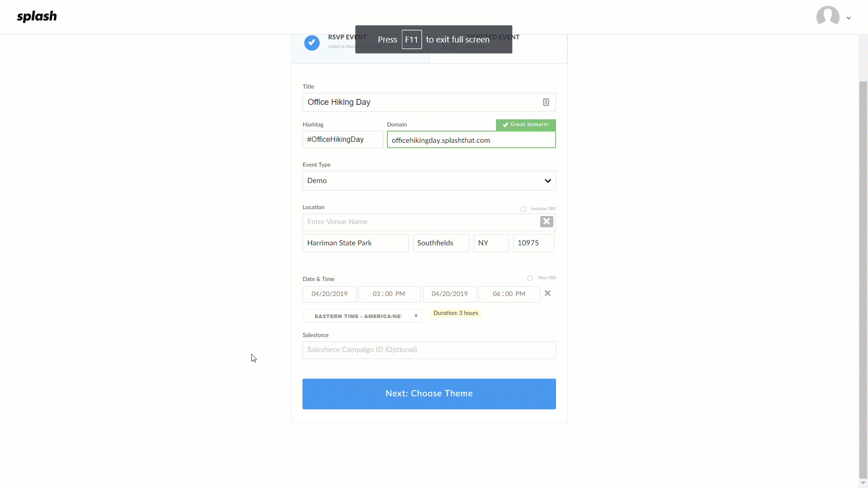Click Next: Choose Theme button
This screenshot has height=488, width=868.
tap(429, 394)
